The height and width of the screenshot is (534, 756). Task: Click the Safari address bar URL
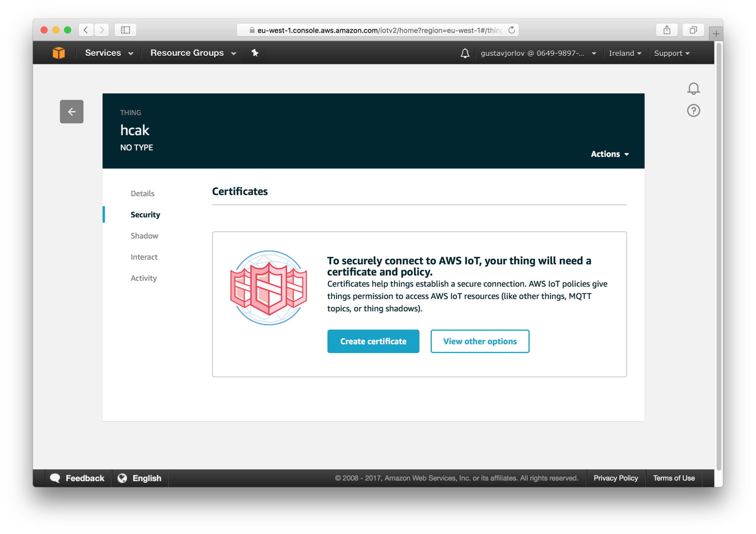[x=378, y=30]
